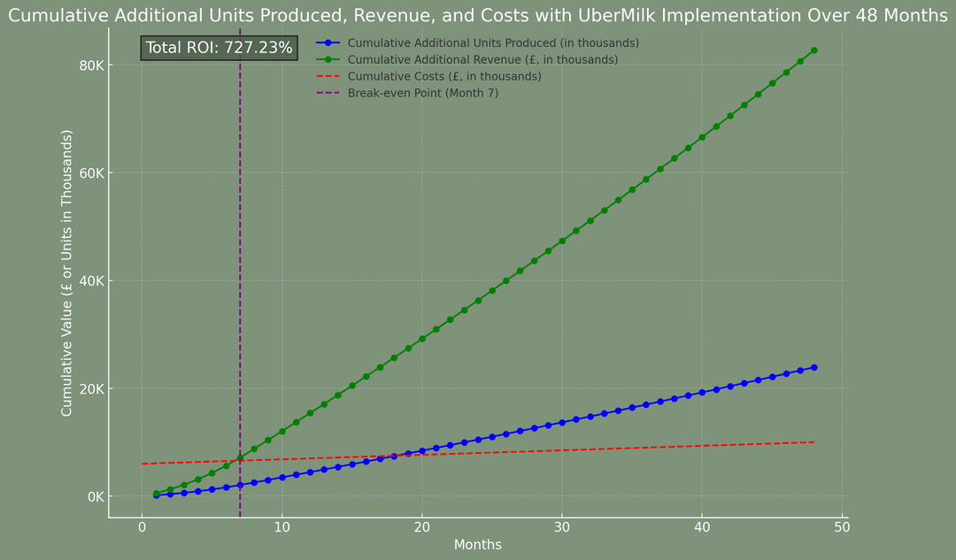
Task: Click the Cumulative Value y-axis label
Action: (x=66, y=272)
